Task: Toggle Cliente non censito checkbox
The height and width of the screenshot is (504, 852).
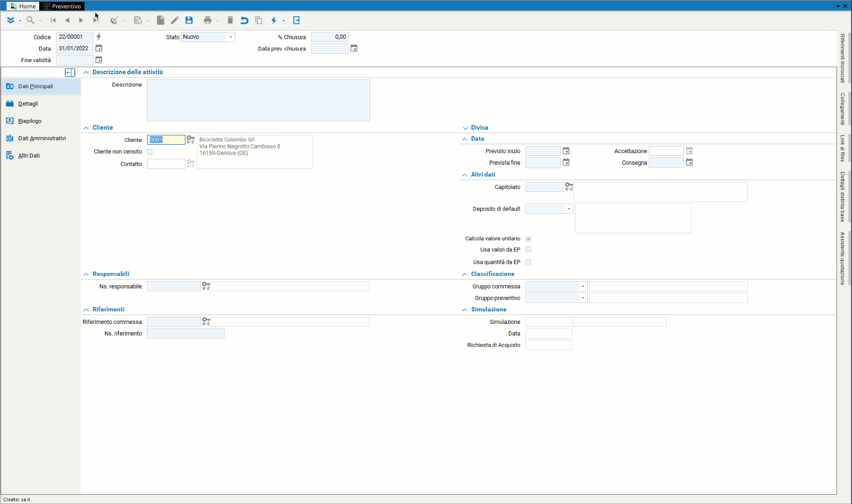Action: (150, 152)
